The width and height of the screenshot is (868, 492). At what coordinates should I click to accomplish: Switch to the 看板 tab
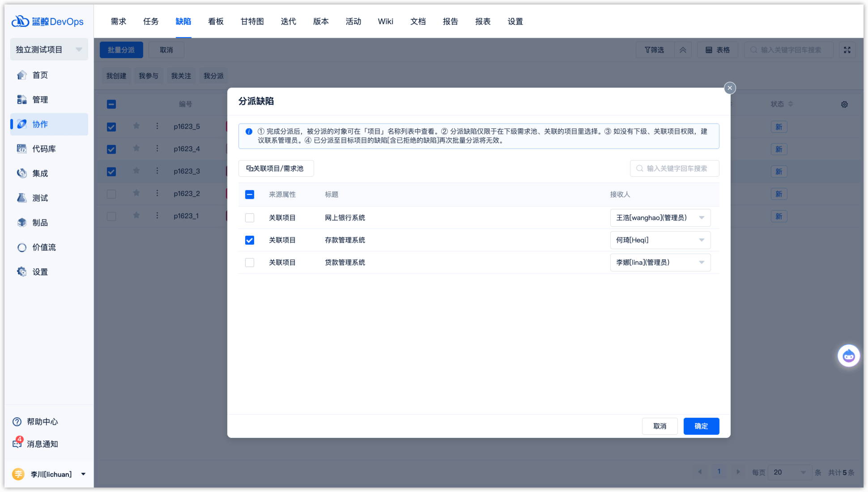pos(216,21)
